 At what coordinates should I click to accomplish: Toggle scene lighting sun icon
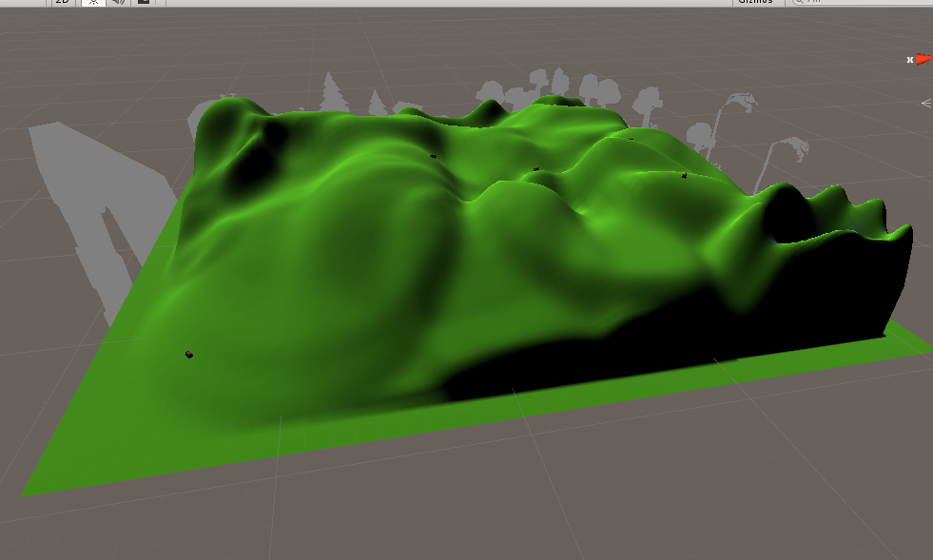point(93,2)
